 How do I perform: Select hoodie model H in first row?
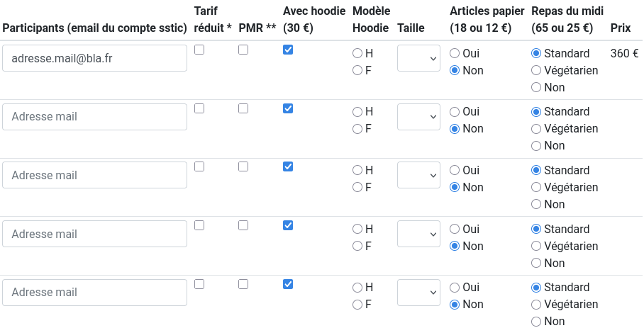(357, 53)
